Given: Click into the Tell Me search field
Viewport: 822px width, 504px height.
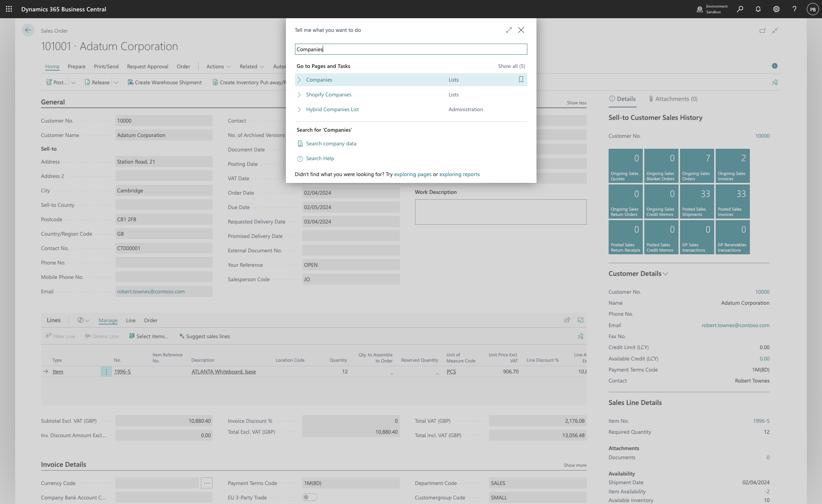Looking at the screenshot, I should 411,49.
